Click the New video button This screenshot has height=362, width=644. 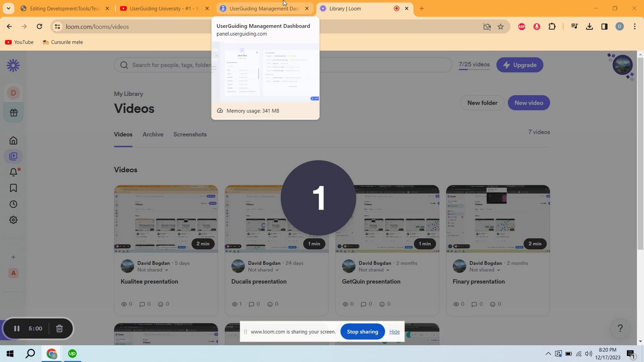click(529, 103)
